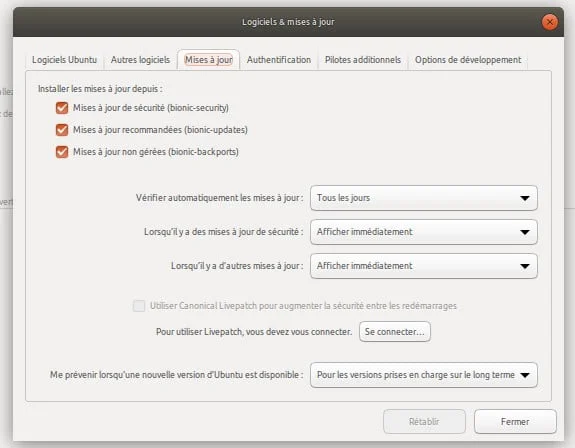Click the 'Se connecter…' button
This screenshot has width=575, height=448.
395,332
